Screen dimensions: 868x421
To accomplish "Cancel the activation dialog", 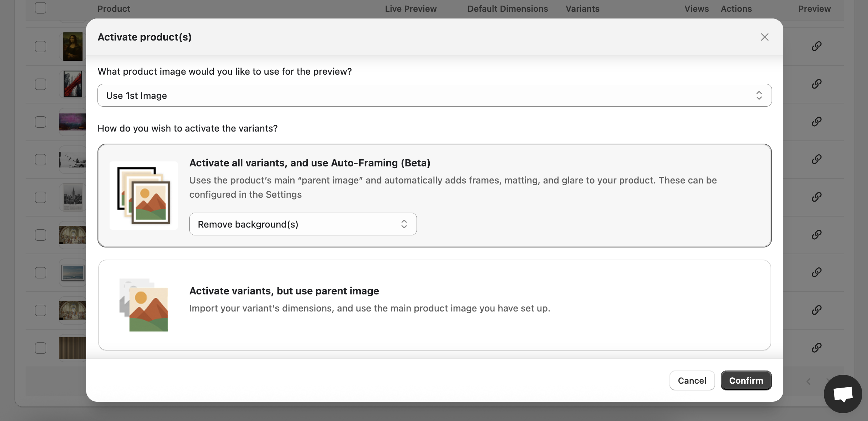I will click(x=692, y=380).
